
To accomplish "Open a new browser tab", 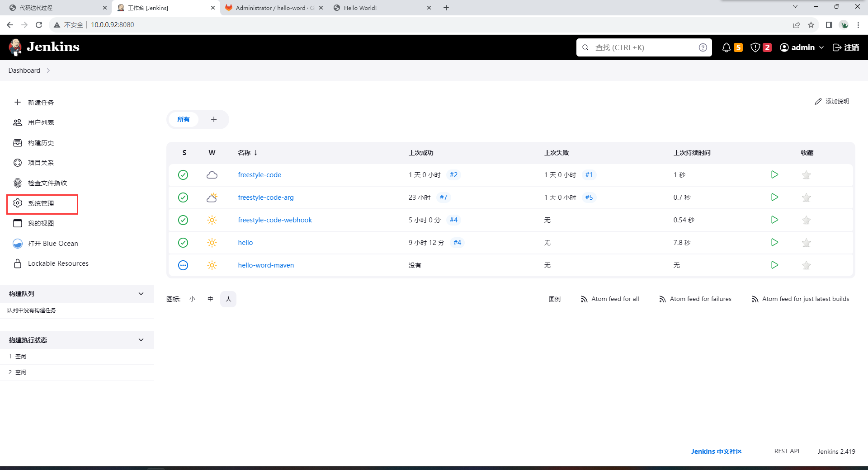I will coord(446,8).
